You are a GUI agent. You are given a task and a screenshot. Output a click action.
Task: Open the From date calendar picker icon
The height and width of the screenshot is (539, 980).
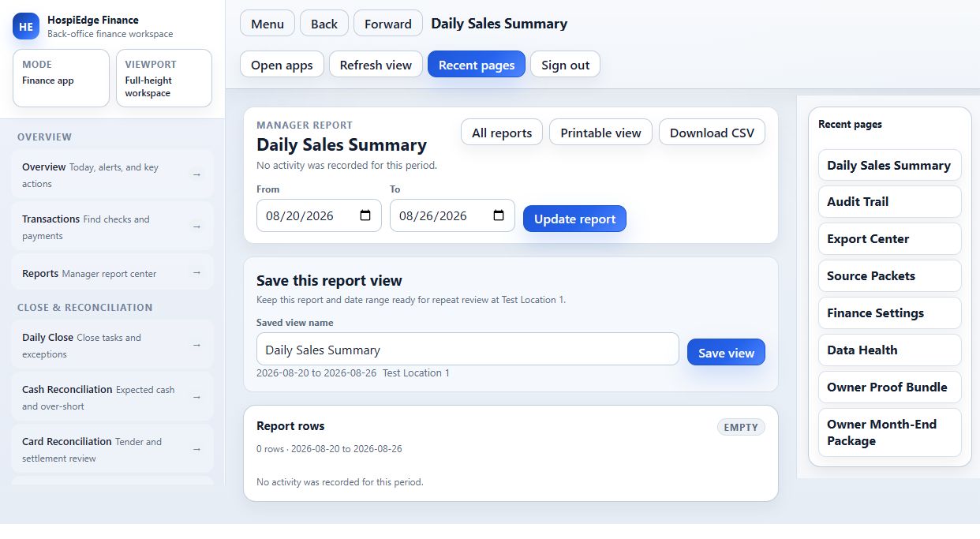[365, 215]
